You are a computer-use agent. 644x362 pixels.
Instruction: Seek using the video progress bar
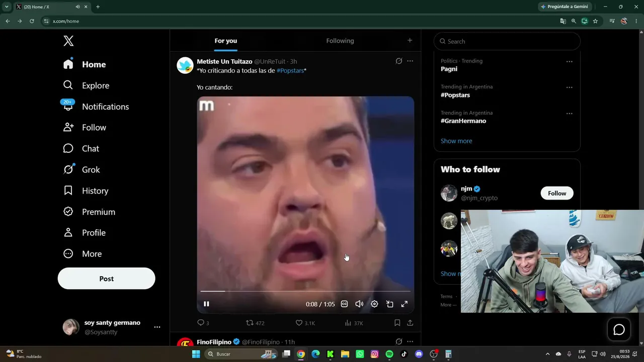(x=305, y=291)
